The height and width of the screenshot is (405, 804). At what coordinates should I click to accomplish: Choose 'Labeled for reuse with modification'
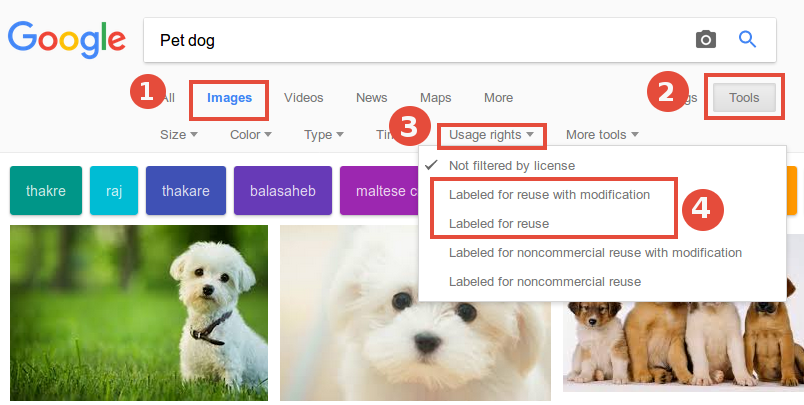[550, 194]
